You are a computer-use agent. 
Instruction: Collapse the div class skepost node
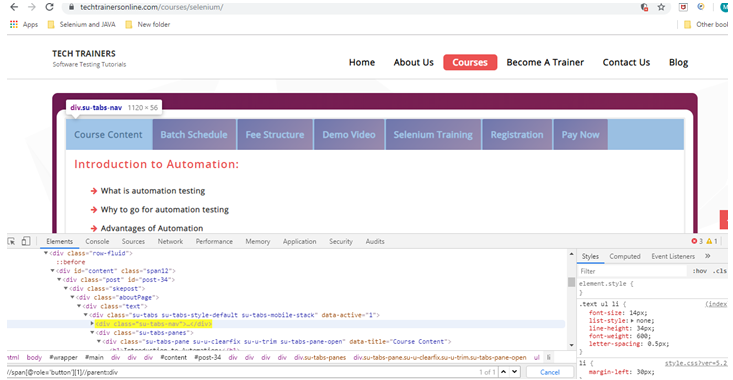tap(65, 288)
